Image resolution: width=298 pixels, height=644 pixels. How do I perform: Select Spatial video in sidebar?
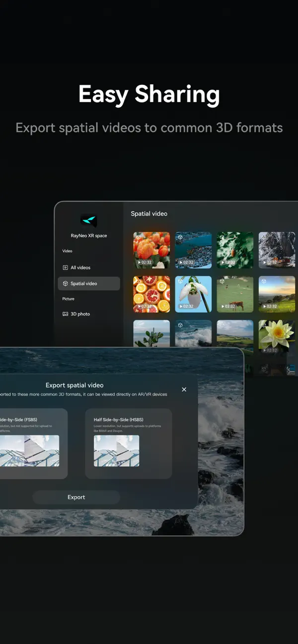click(x=88, y=283)
